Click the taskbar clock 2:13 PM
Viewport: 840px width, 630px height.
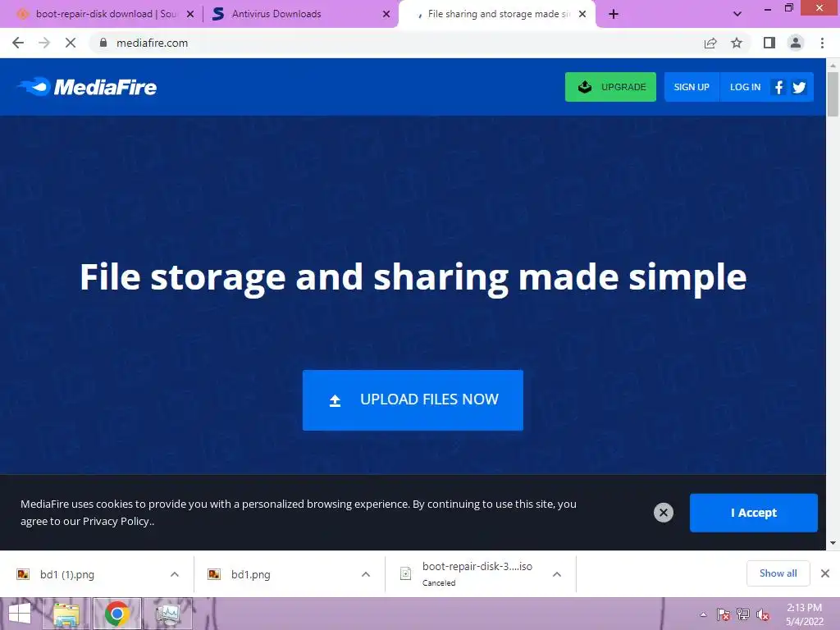click(x=804, y=614)
